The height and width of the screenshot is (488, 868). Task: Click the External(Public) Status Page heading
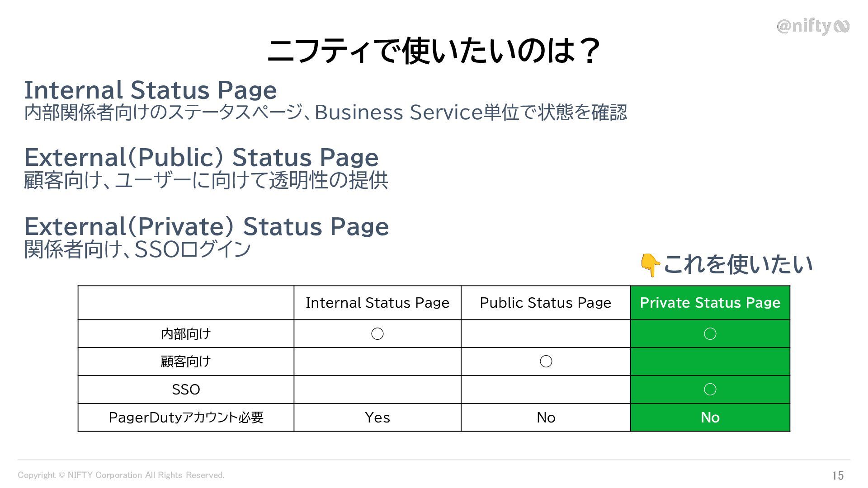pos(201,157)
